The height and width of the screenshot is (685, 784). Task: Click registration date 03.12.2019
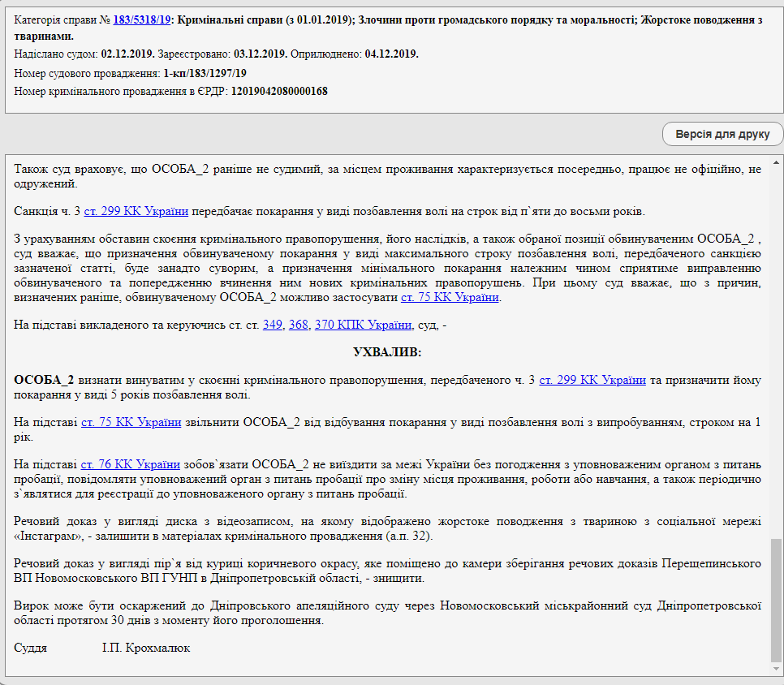(260, 54)
